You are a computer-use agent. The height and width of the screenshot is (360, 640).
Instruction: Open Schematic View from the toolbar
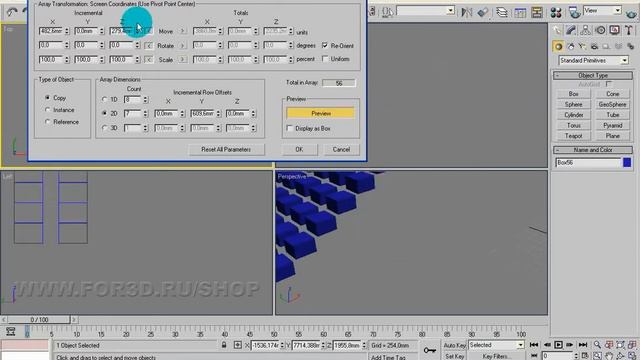point(537,12)
